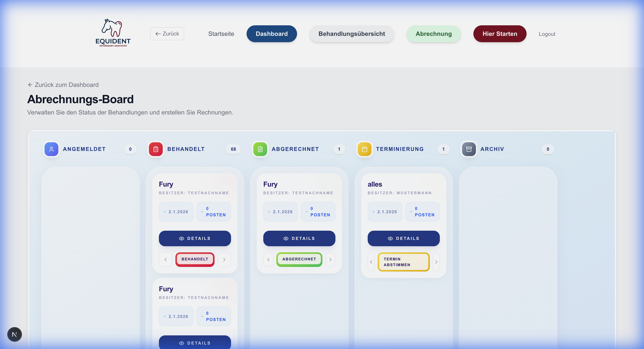
Task: Click the green Abgerechnet document icon
Action: (260, 149)
